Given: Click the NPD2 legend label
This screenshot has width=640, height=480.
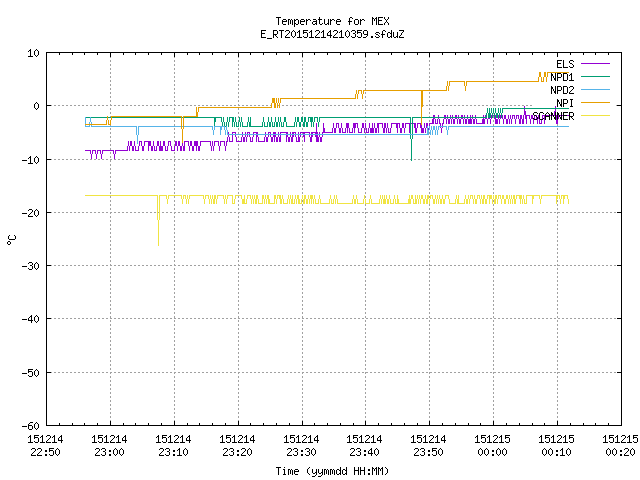Looking at the screenshot, I should click(562, 90).
